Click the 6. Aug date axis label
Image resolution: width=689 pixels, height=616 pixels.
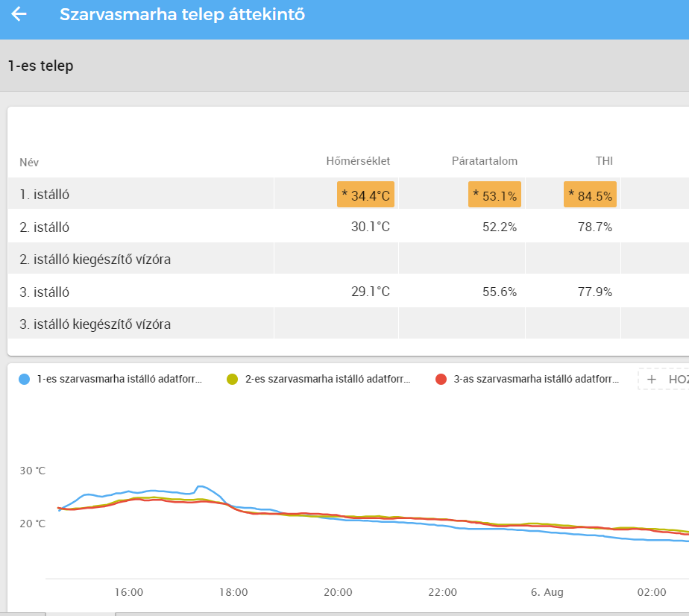pyautogui.click(x=547, y=592)
